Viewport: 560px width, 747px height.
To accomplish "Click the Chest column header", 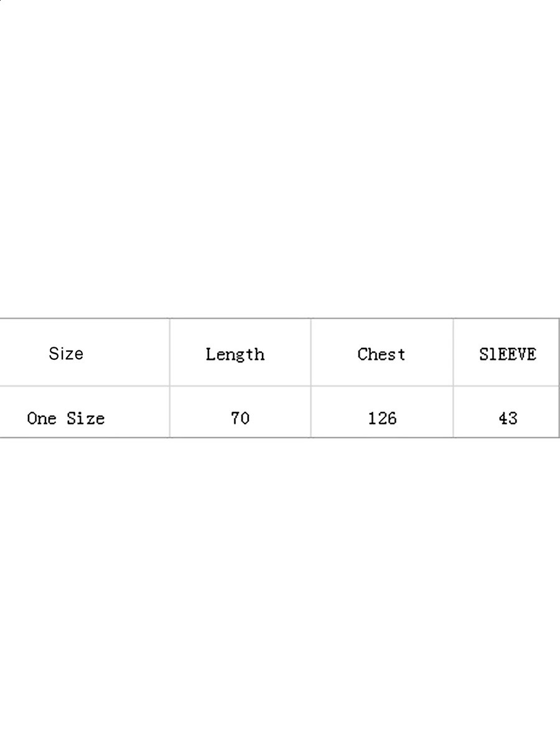I will pyautogui.click(x=381, y=354).
